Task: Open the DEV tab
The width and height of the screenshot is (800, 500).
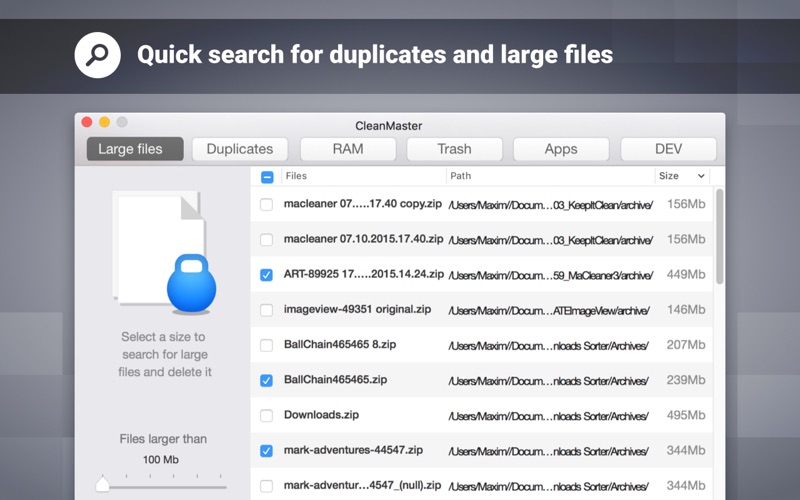Action: pos(668,149)
